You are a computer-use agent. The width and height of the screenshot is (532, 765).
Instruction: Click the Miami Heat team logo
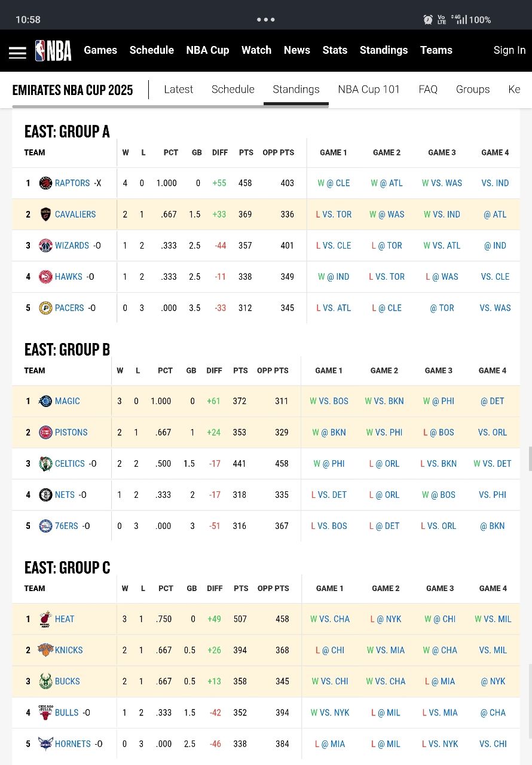(45, 619)
